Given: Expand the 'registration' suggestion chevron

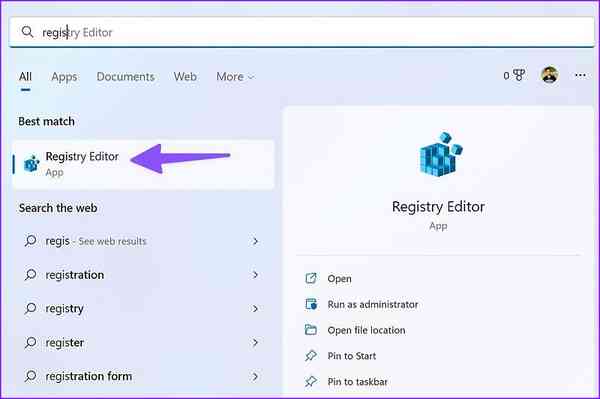Looking at the screenshot, I should 255,275.
